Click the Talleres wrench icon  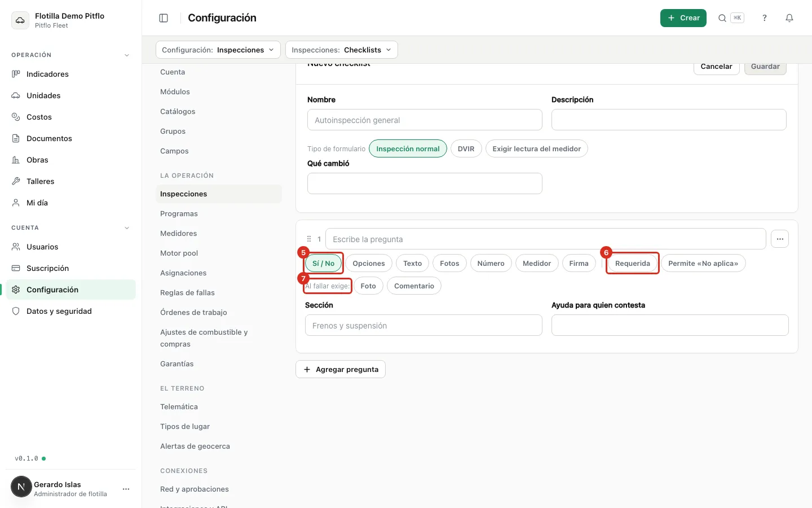(16, 181)
